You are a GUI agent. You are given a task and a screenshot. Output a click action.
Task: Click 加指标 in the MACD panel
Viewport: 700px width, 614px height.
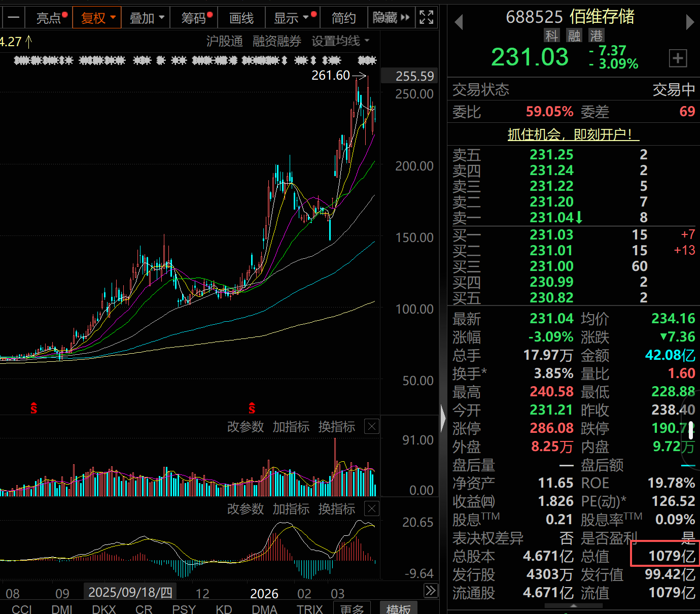pos(291,509)
